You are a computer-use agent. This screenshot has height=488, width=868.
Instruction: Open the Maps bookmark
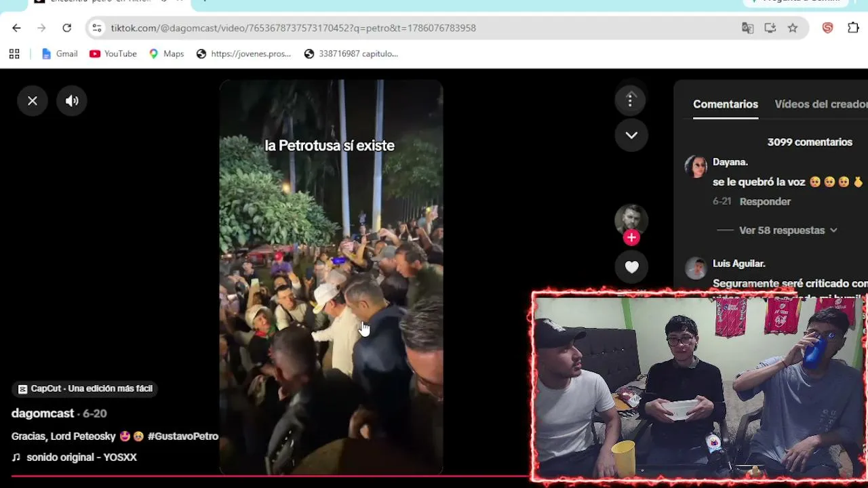(167, 54)
